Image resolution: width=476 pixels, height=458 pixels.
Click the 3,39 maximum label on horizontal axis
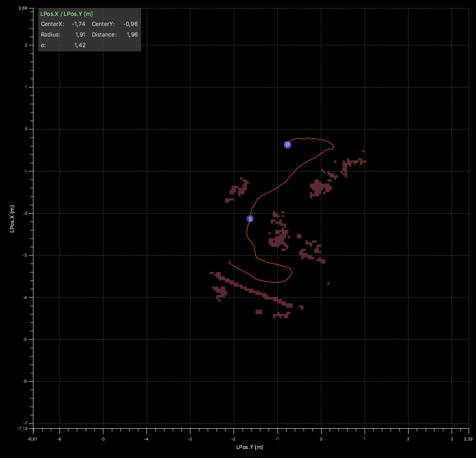tap(468, 439)
